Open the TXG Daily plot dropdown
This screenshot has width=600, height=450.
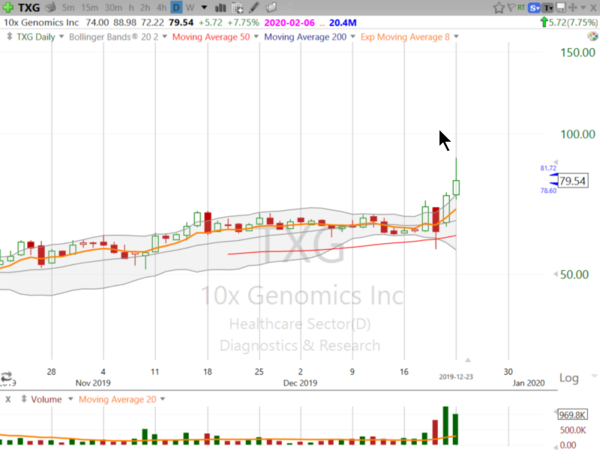[61, 37]
